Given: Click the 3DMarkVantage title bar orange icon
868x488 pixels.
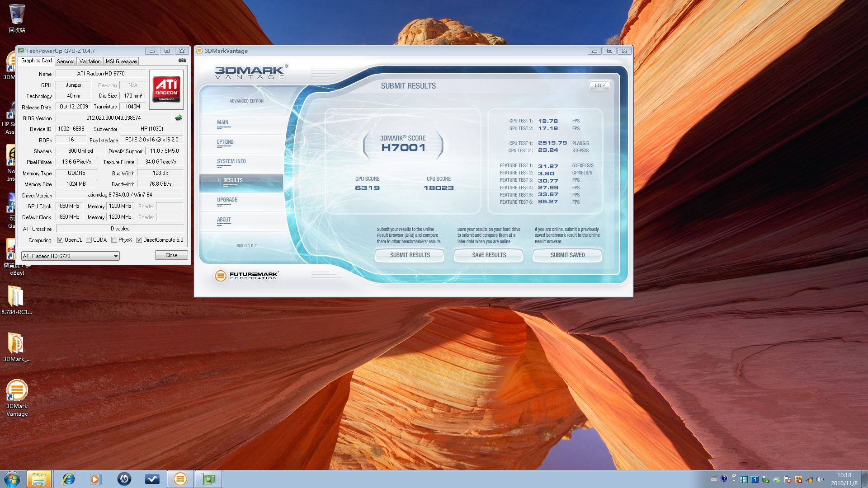Looking at the screenshot, I should [199, 51].
